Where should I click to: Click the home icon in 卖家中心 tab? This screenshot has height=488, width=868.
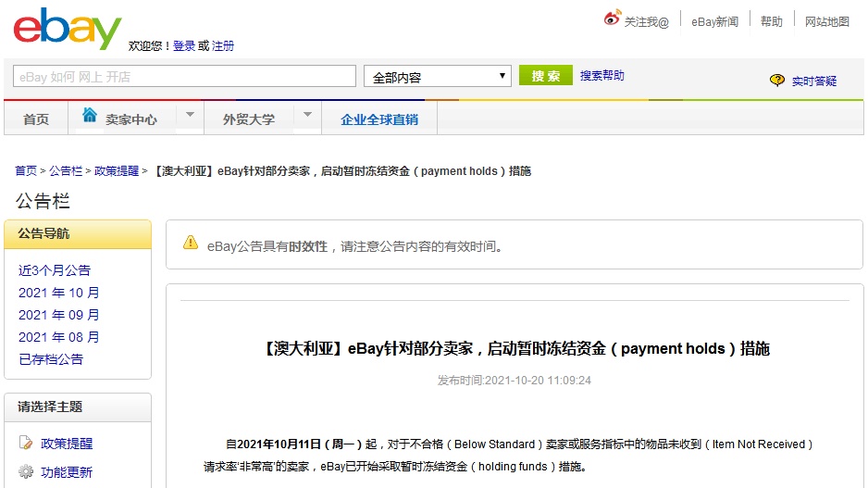(x=90, y=115)
